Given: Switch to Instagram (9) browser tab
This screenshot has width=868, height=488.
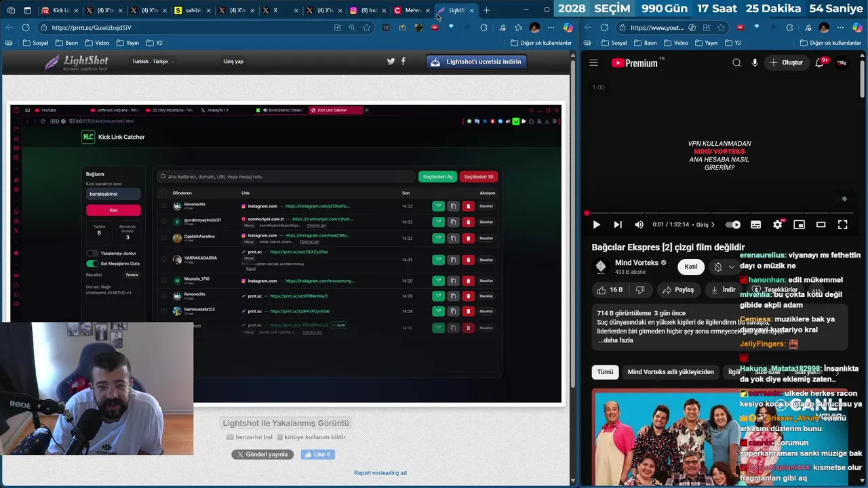Looking at the screenshot, I should point(369,10).
